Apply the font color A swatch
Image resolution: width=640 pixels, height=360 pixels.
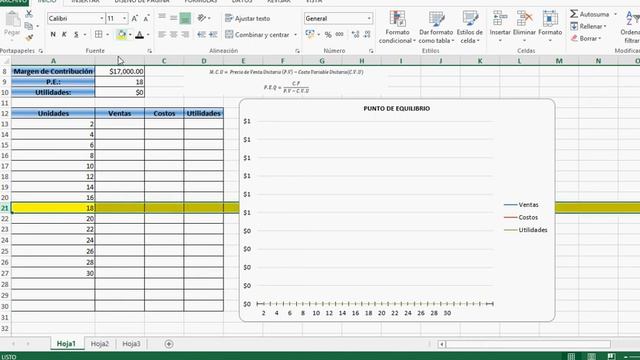click(x=139, y=35)
